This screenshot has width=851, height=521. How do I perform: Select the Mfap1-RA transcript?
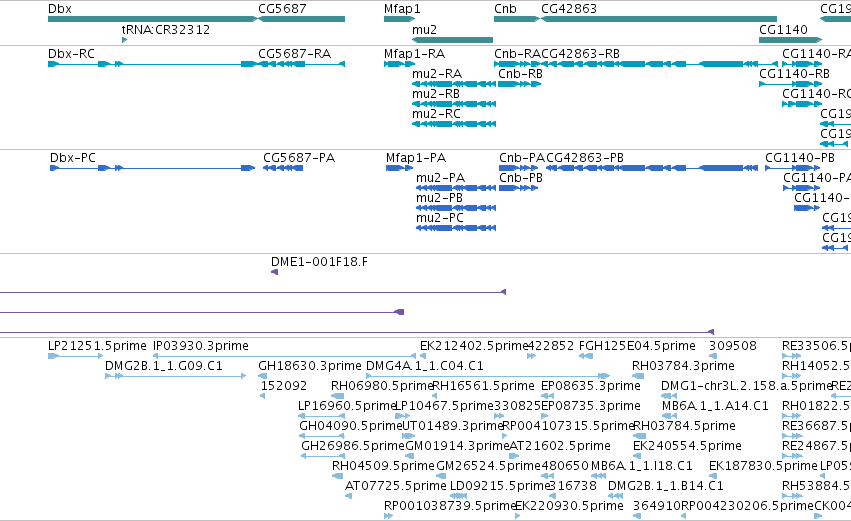(399, 64)
